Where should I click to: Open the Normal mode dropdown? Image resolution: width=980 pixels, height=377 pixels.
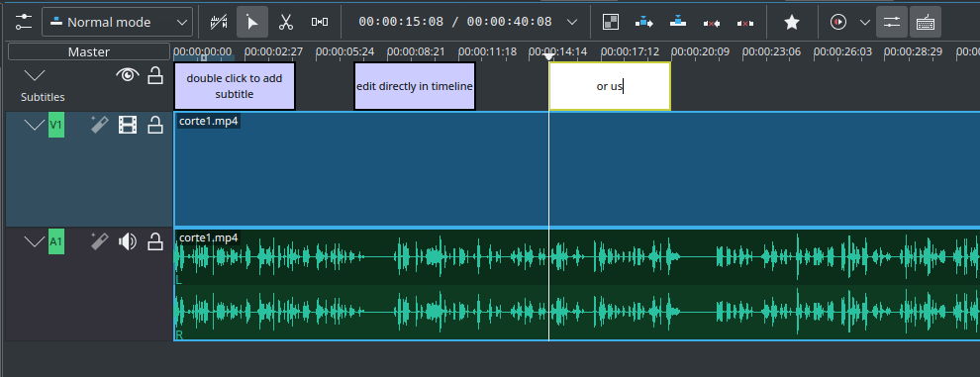tap(117, 23)
